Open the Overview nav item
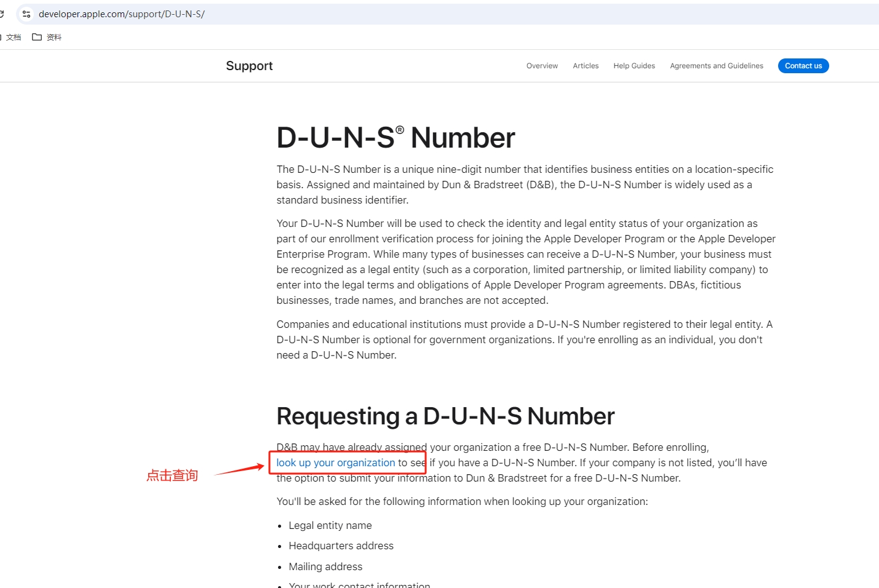The height and width of the screenshot is (588, 879). point(542,66)
